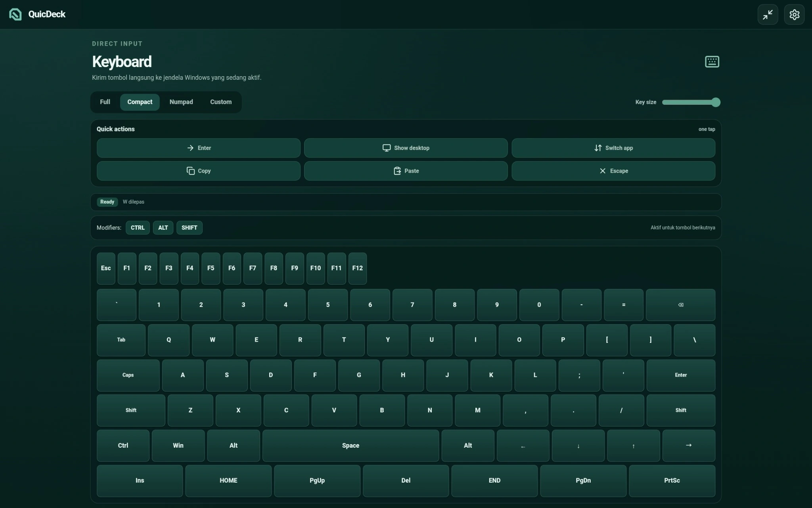Tap the Escape quick action
This screenshot has width=812, height=508.
pos(613,171)
